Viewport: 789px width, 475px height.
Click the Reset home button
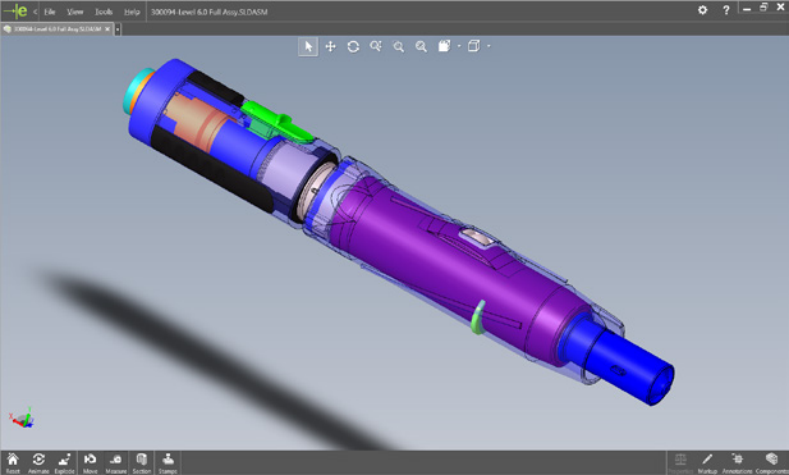pos(13,461)
